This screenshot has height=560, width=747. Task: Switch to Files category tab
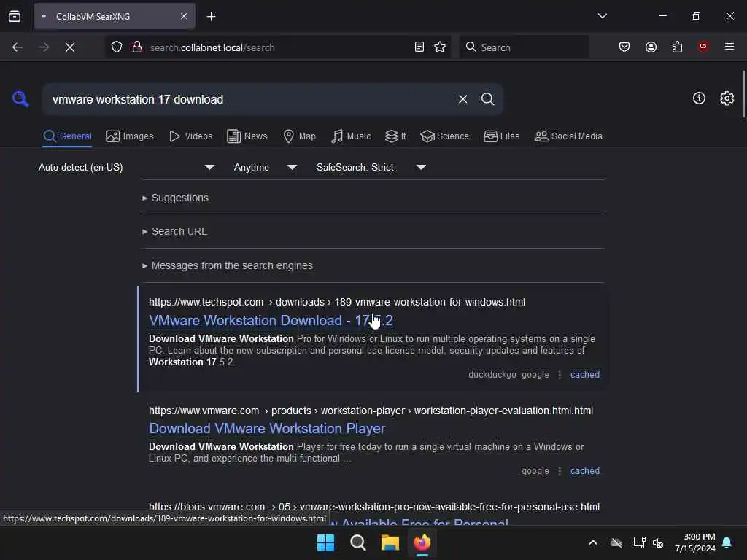[501, 136]
